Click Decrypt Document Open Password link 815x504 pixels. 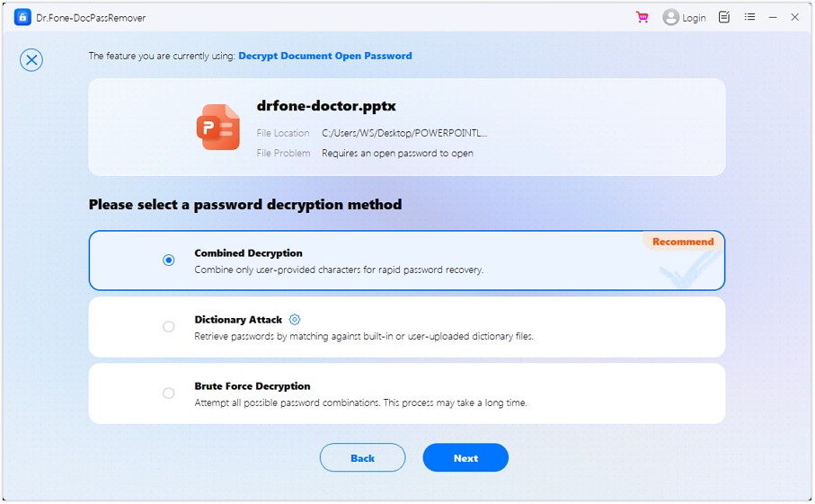tap(325, 56)
